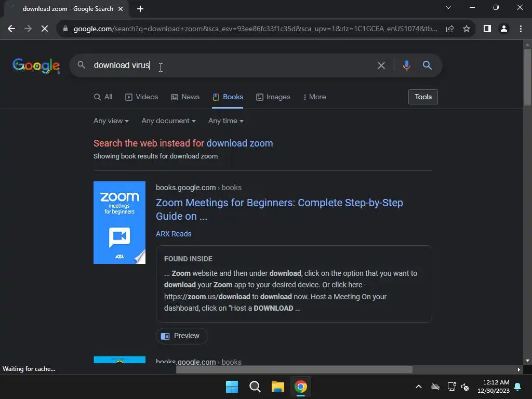The width and height of the screenshot is (532, 399).
Task: Go back to the previous page
Action: (11, 29)
